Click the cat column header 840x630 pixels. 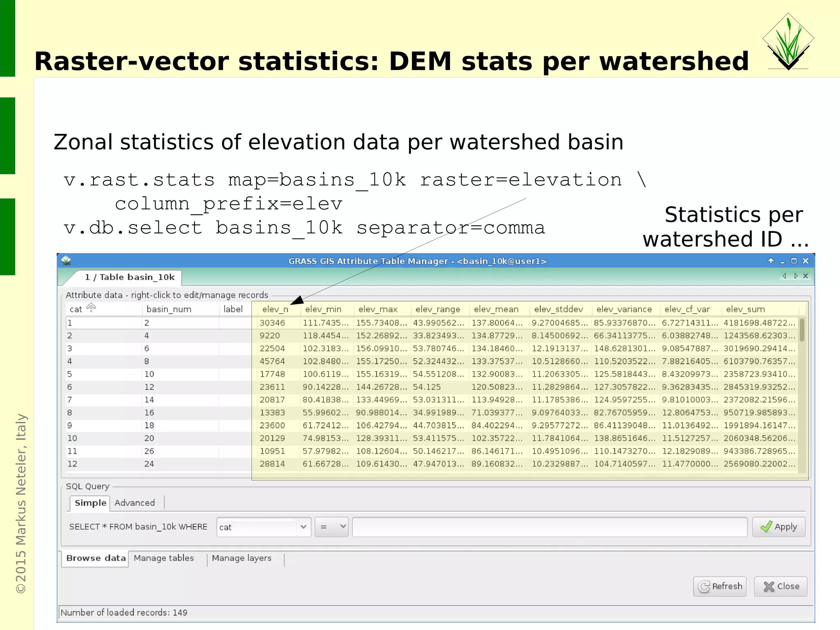[x=104, y=309]
